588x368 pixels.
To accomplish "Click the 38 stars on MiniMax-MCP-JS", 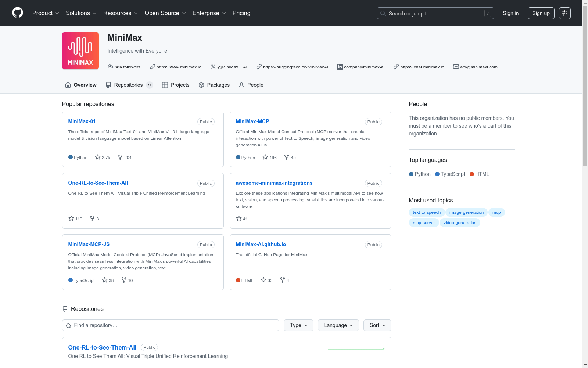I will tap(108, 280).
